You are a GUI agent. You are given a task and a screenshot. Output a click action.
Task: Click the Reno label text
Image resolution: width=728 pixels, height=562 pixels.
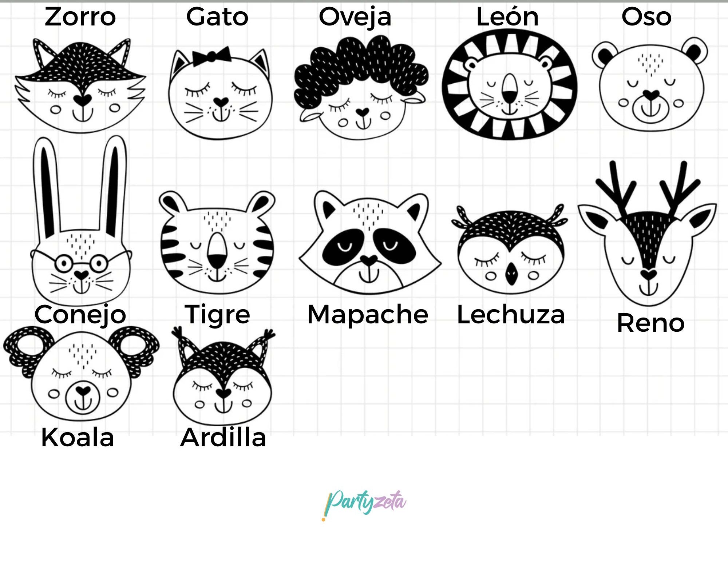coord(651,323)
